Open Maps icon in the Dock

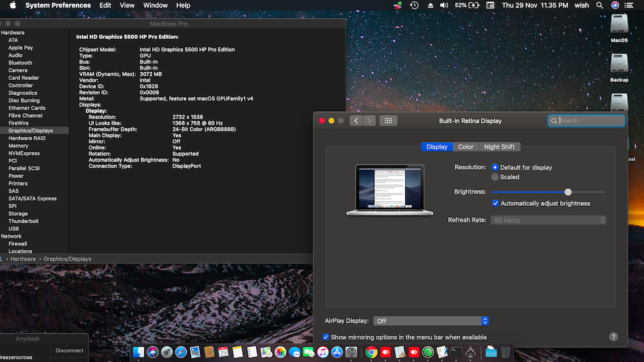[x=266, y=352]
